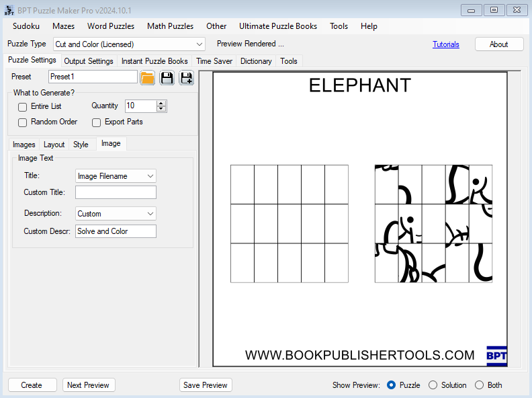Image resolution: width=532 pixels, height=398 pixels.
Task: Open the Tutorials link
Action: 446,44
